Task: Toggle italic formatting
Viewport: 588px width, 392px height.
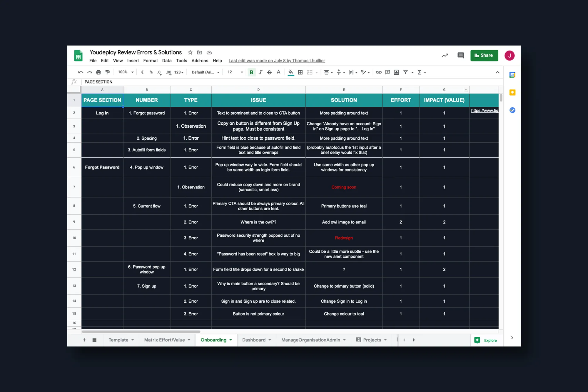Action: click(x=260, y=72)
